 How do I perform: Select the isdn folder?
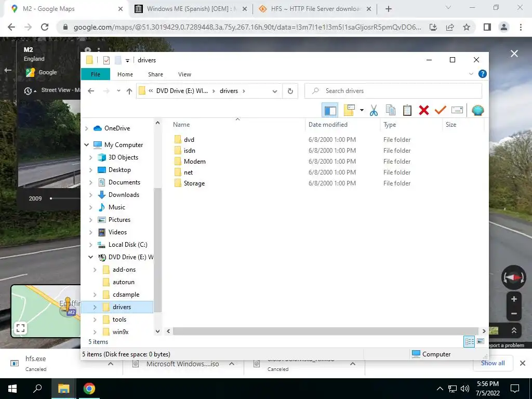[189, 150]
